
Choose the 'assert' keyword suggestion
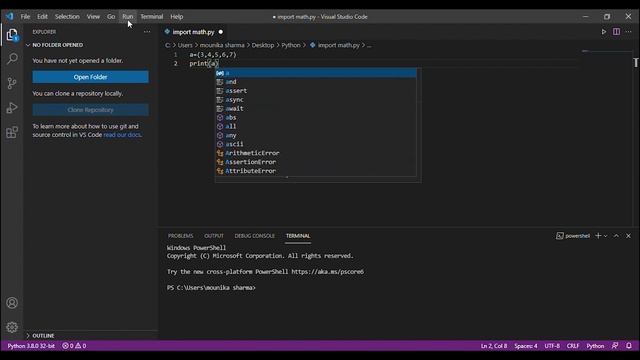tap(316, 91)
